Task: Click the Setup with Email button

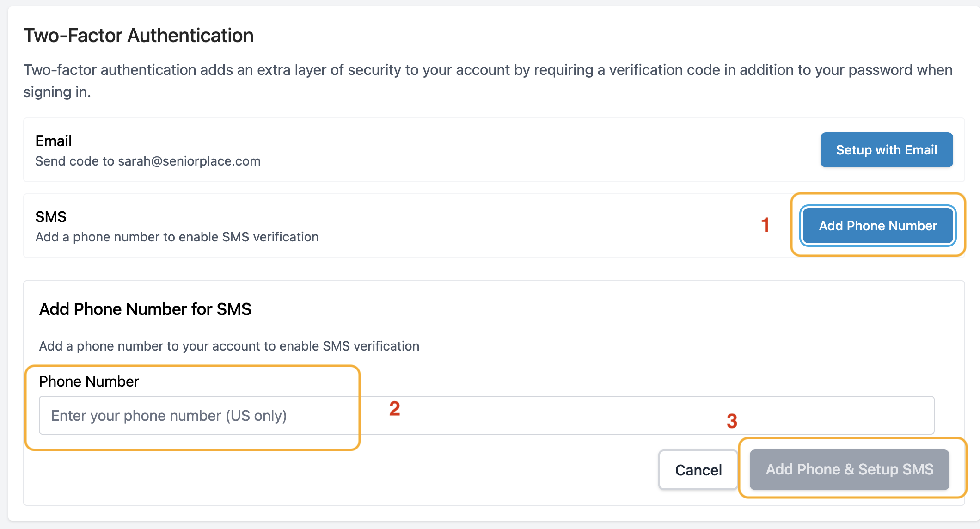Action: coord(886,150)
